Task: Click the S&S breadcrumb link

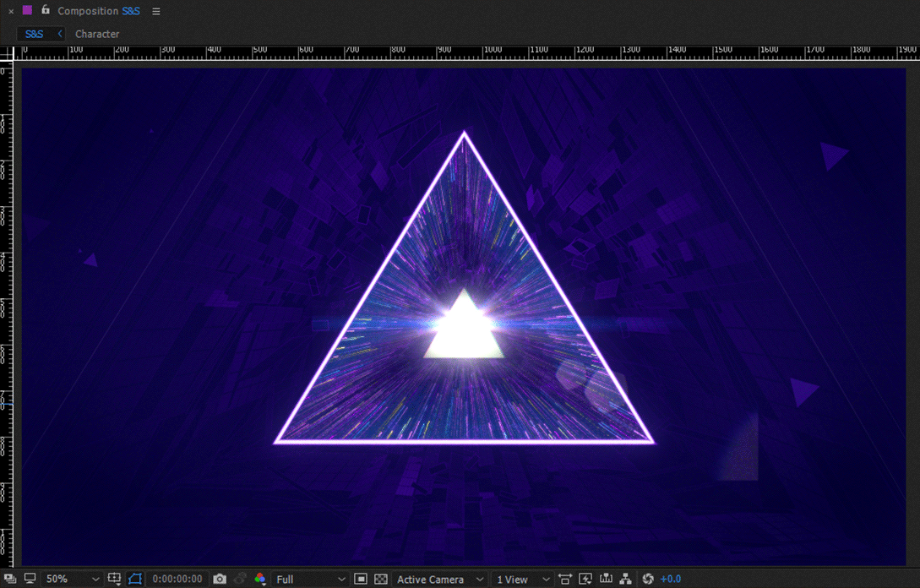Action: tap(35, 34)
